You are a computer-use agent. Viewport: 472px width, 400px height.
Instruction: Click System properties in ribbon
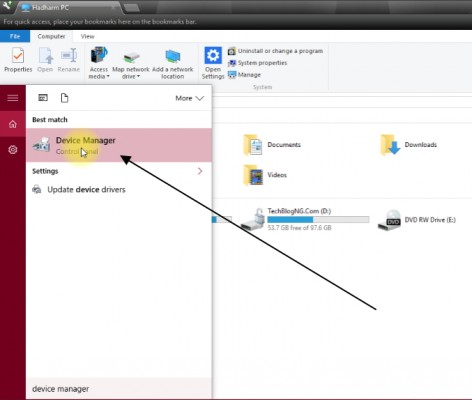tap(257, 63)
